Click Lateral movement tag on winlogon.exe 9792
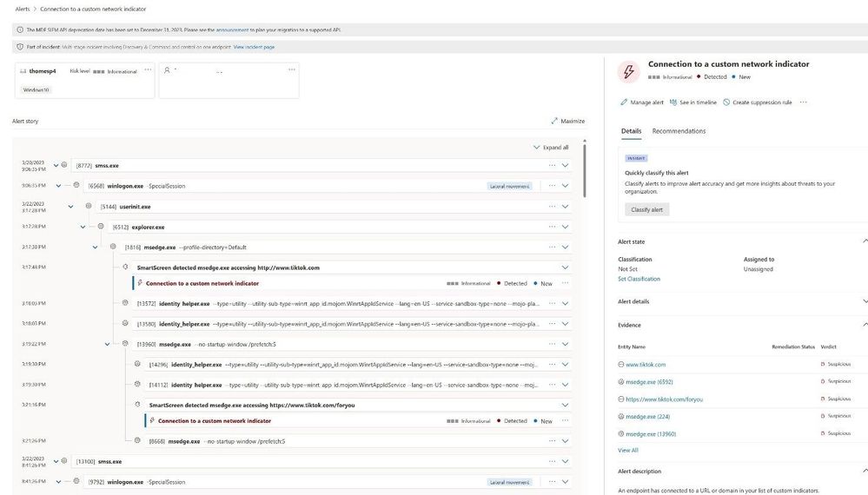 coord(509,482)
